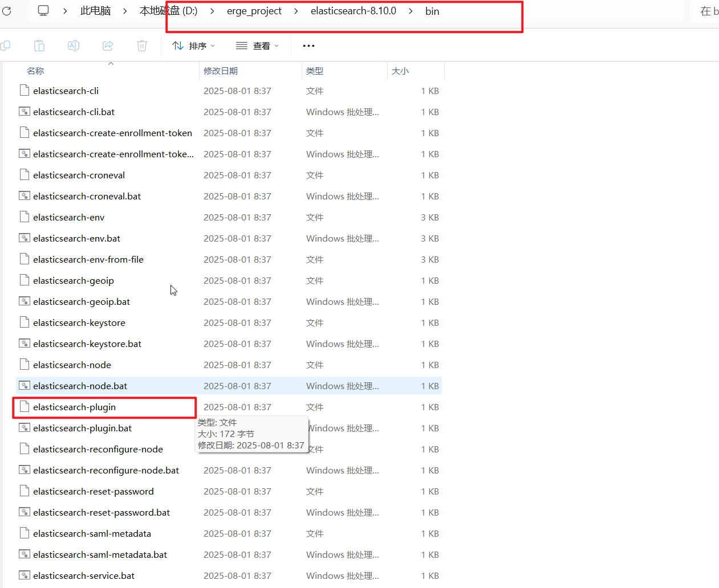Expand chevron after 此电脑 in breadcrumb
The width and height of the screenshot is (719, 588).
tap(125, 11)
